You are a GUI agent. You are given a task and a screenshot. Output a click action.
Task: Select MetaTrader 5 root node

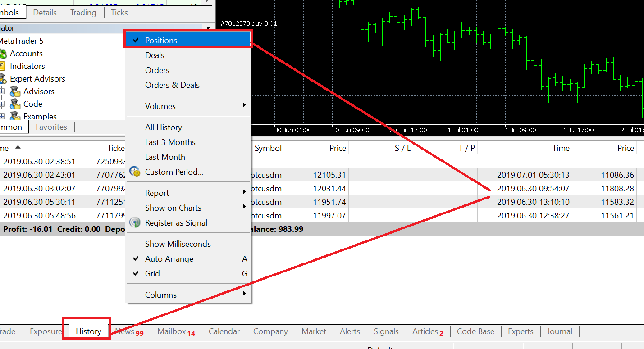tap(22, 41)
